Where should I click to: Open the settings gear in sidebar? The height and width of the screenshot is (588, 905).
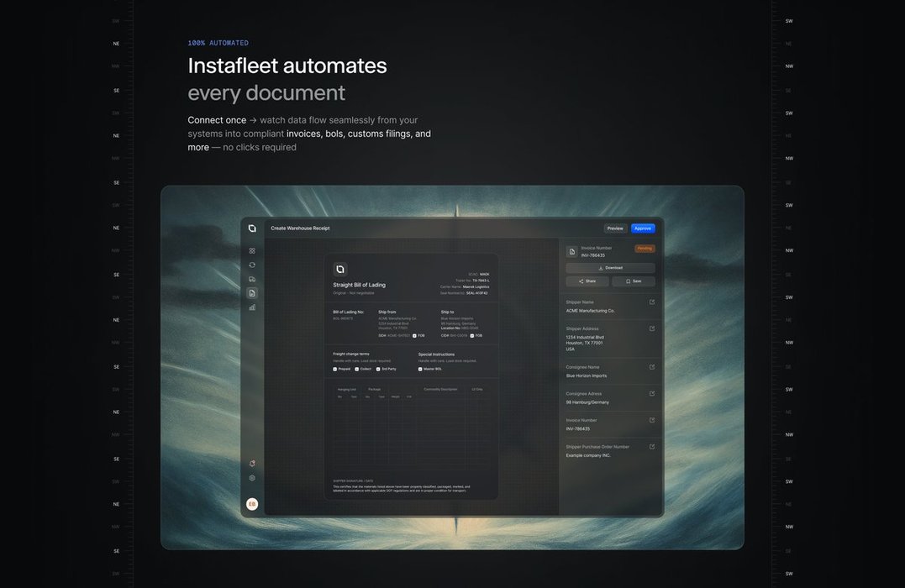(252, 478)
